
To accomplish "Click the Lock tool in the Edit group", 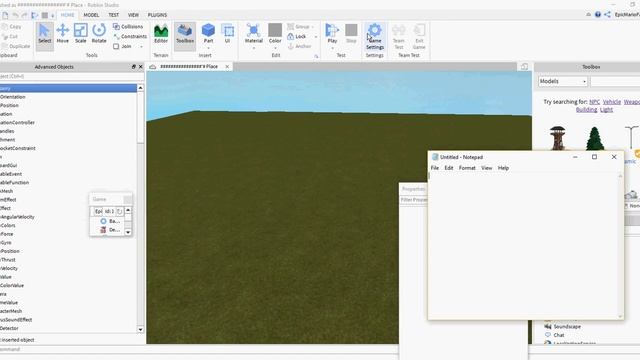I will click(x=297, y=36).
